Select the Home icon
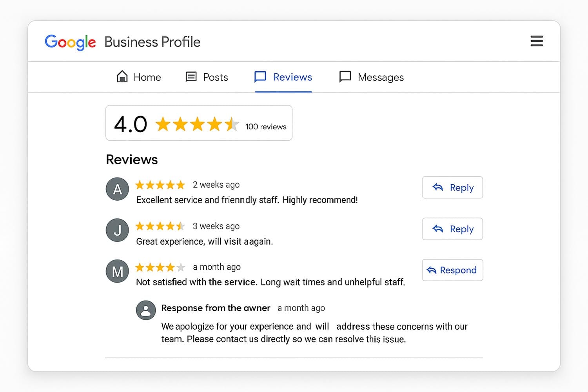588x392 pixels. click(122, 76)
